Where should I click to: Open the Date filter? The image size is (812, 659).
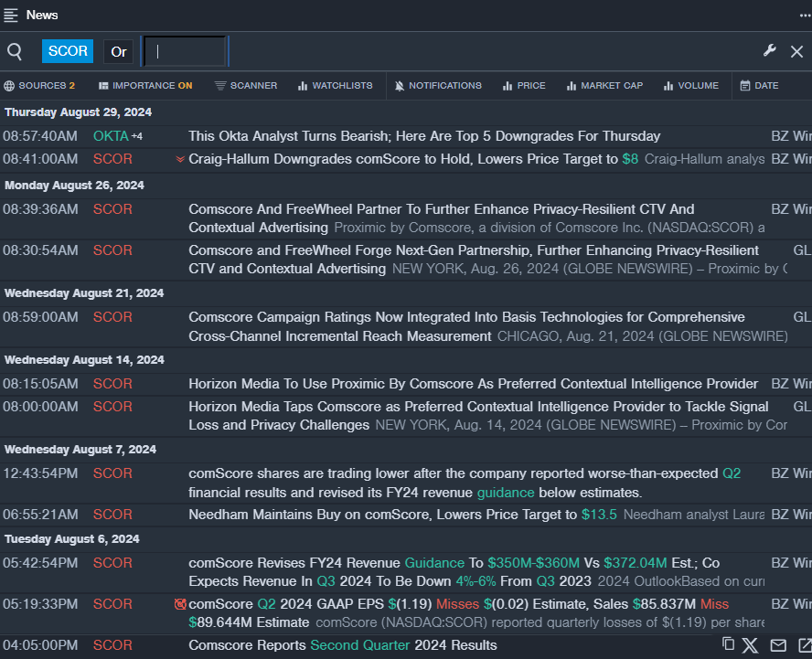tap(759, 86)
